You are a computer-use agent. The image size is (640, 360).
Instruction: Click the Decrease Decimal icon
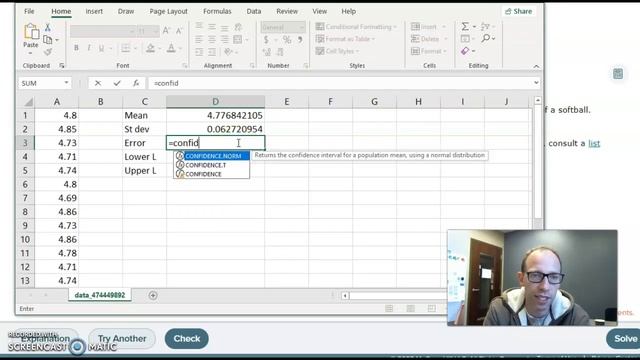[x=280, y=52]
